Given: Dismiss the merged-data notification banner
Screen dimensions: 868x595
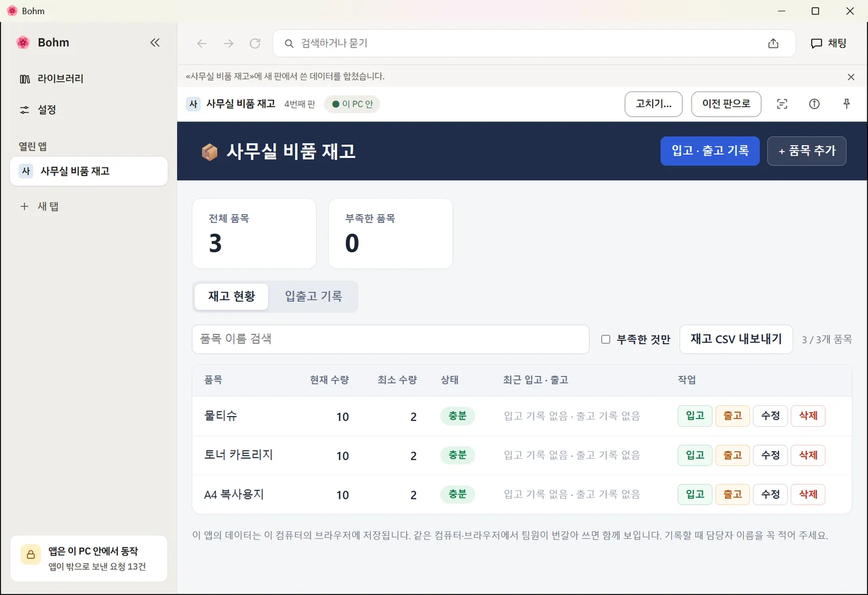Looking at the screenshot, I should click(851, 77).
